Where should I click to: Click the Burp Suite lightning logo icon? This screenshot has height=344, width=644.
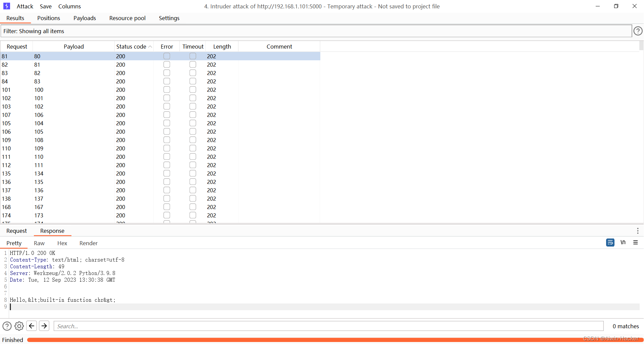click(x=6, y=6)
